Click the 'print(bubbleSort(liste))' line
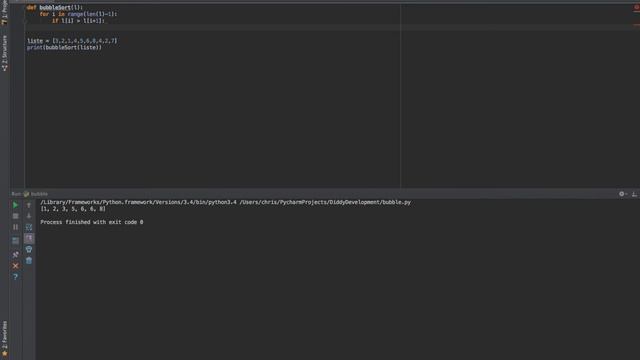 pyautogui.click(x=64, y=47)
